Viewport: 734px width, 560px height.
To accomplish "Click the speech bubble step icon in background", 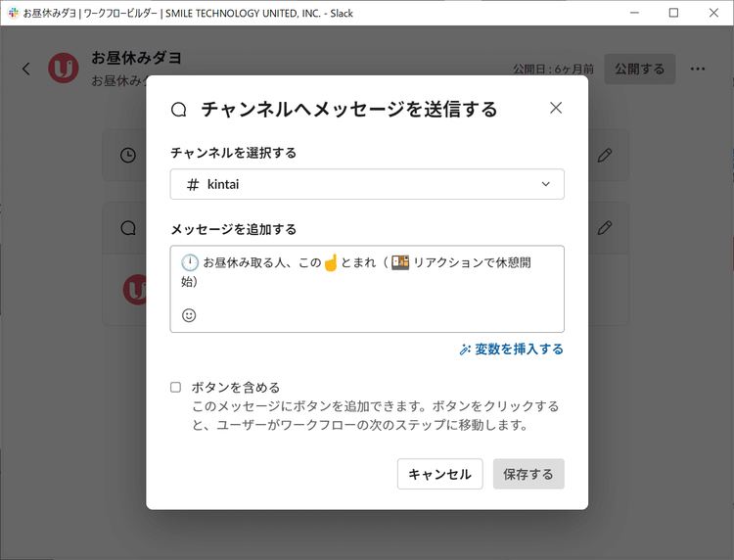I will click(128, 228).
